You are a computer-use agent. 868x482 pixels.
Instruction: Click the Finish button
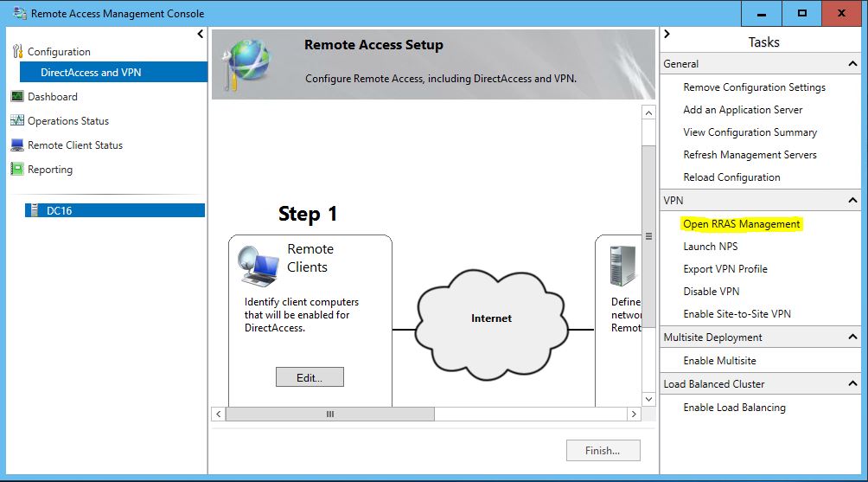(x=603, y=451)
